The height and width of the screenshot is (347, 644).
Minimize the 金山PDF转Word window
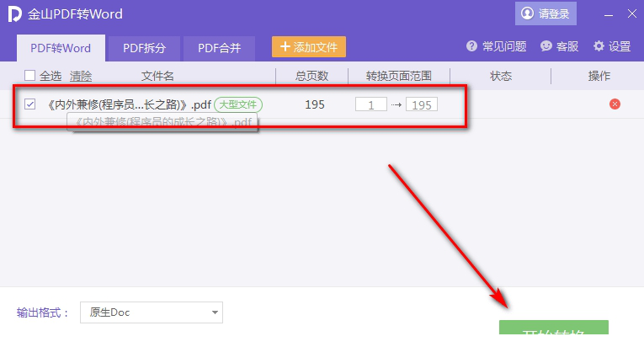pyautogui.click(x=609, y=15)
